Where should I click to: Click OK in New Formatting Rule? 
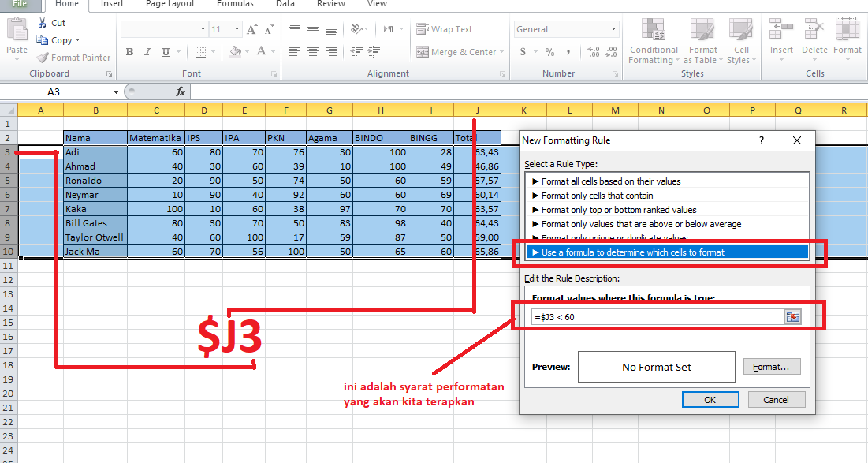point(710,399)
